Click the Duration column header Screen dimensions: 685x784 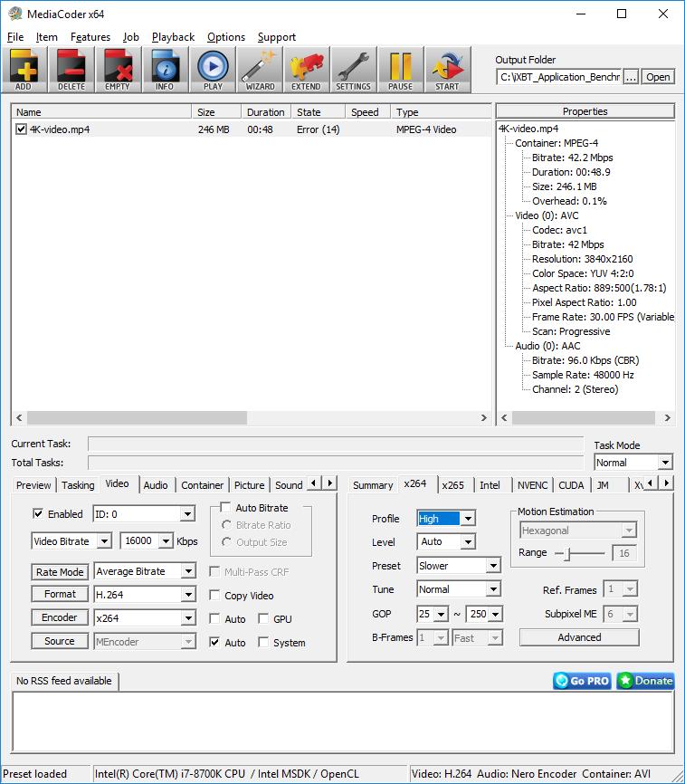tap(266, 112)
